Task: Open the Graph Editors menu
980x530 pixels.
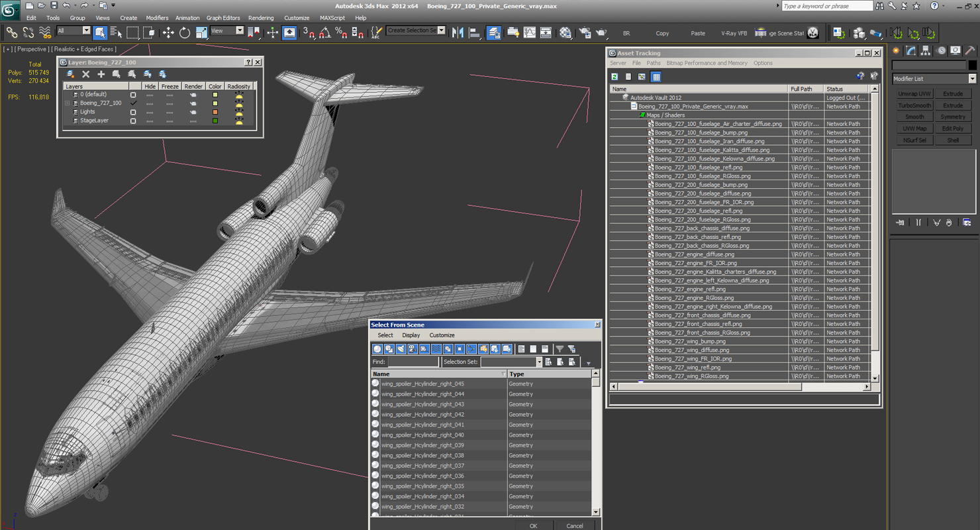Action: click(x=223, y=18)
